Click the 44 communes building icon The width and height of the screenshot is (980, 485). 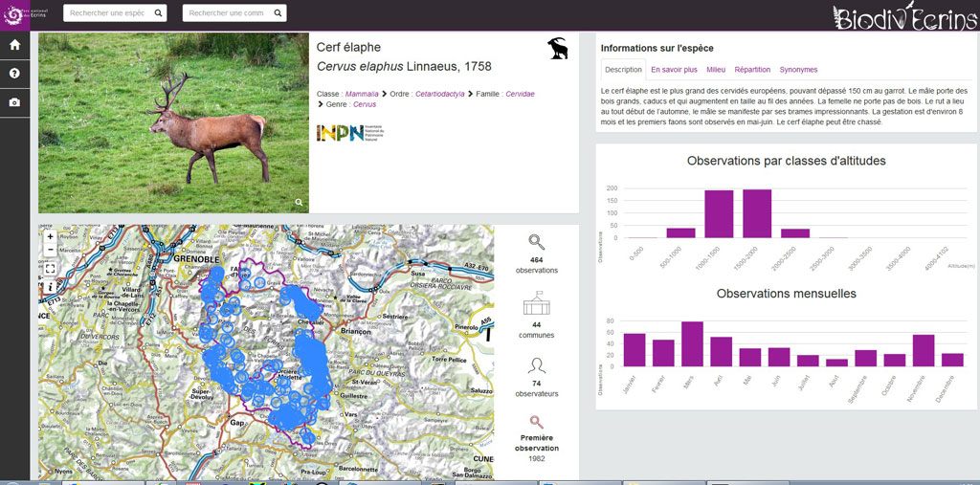536,303
